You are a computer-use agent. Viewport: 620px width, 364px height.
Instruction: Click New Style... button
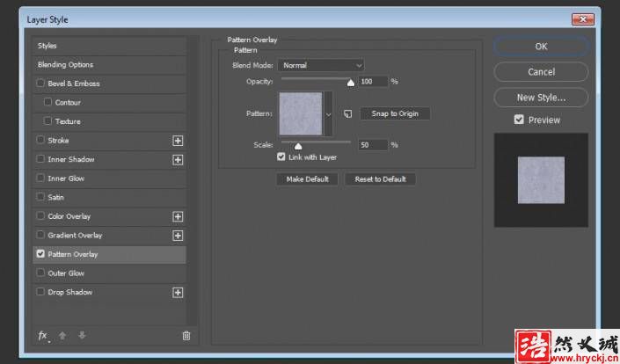[x=541, y=98]
